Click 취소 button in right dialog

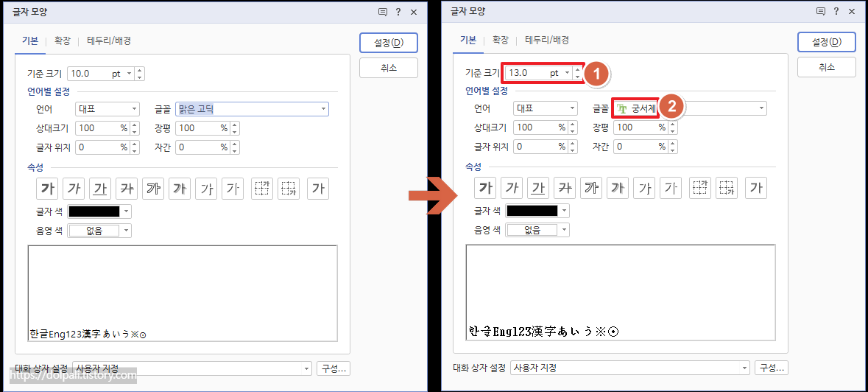click(826, 68)
